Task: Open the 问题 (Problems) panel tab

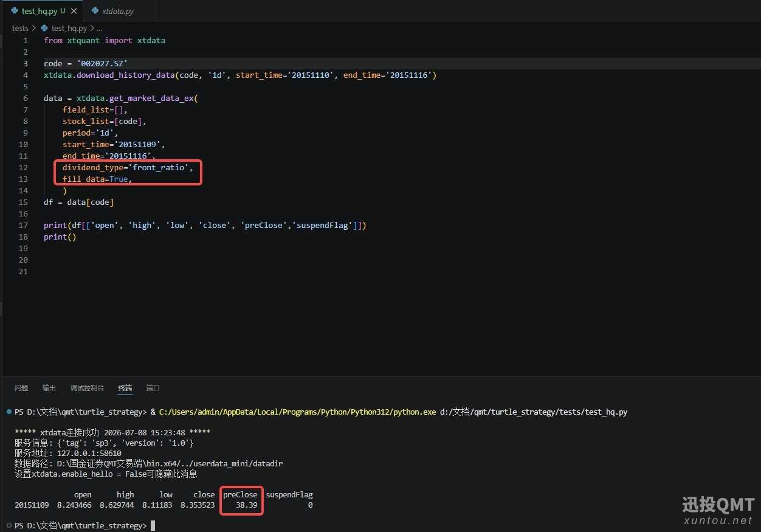Action: point(21,388)
